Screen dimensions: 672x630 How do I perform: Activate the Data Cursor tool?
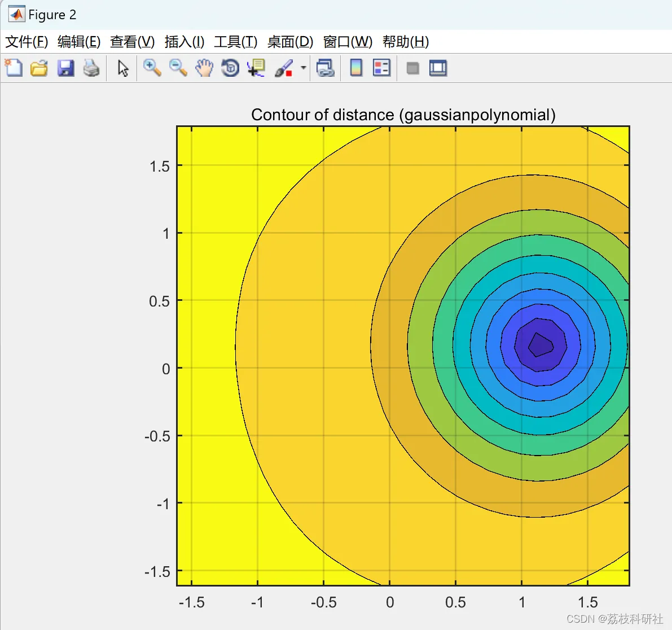click(257, 68)
